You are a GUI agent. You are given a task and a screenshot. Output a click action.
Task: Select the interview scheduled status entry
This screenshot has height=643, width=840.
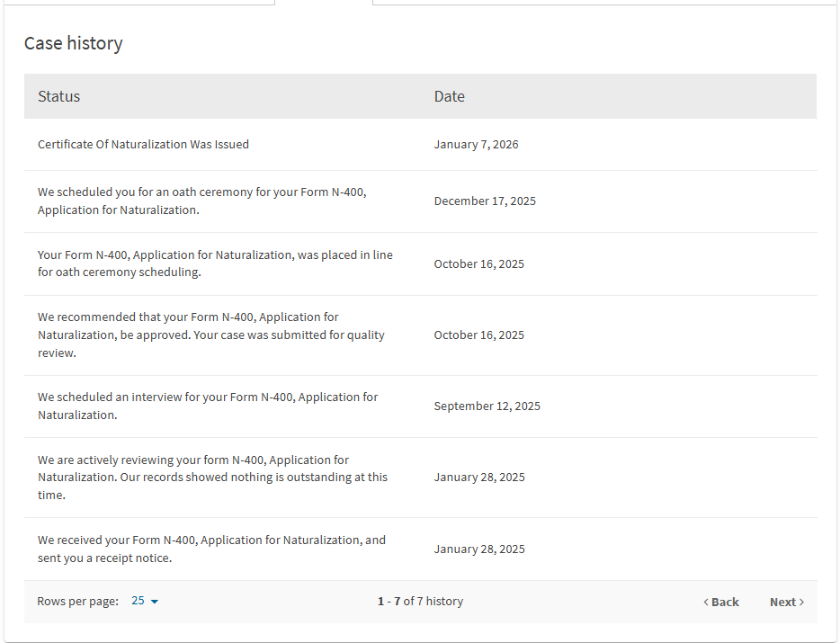(x=208, y=406)
